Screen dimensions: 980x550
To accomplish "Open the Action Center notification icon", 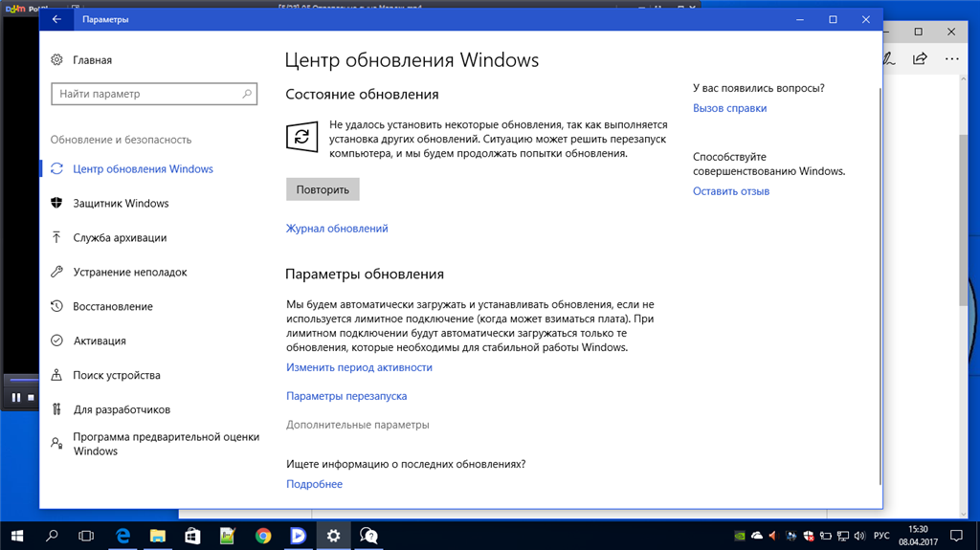I will 956,536.
